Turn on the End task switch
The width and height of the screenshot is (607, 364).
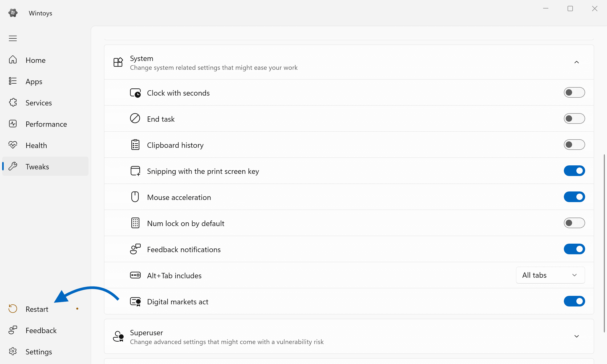click(x=574, y=118)
